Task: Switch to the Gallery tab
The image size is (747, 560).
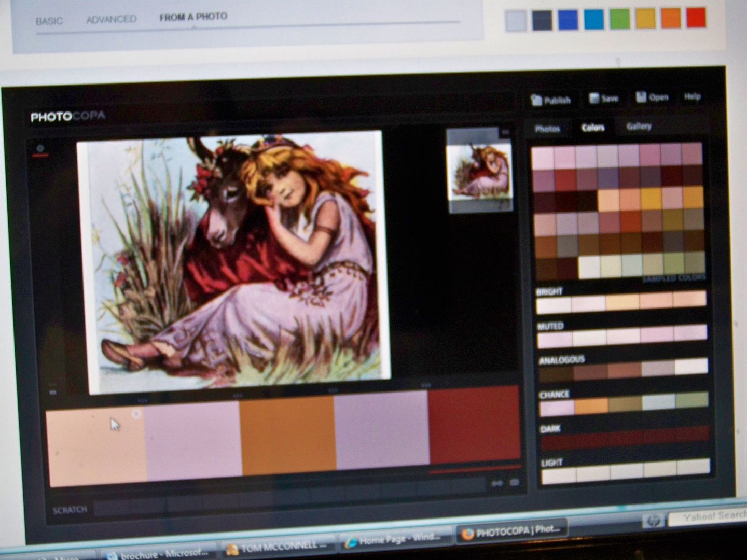Action: [x=639, y=126]
